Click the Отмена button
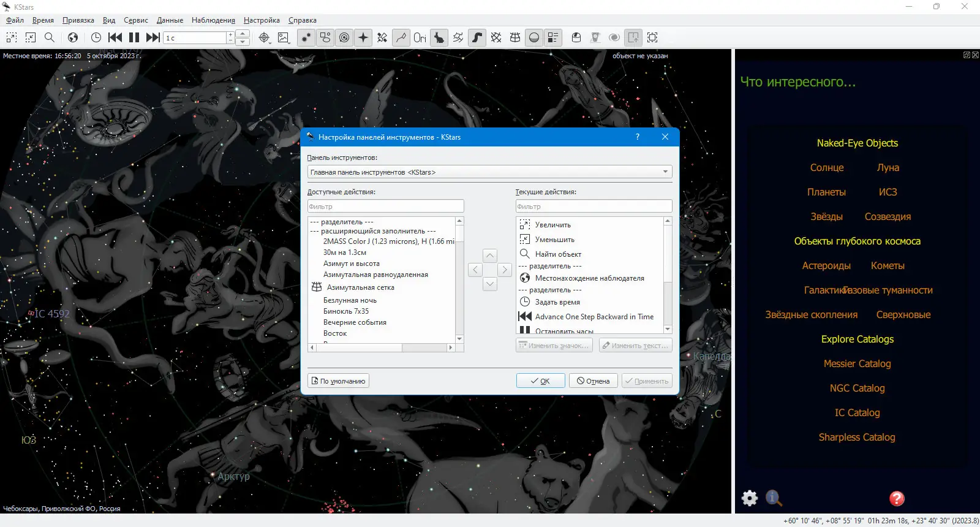Image resolution: width=980 pixels, height=527 pixels. 594,381
